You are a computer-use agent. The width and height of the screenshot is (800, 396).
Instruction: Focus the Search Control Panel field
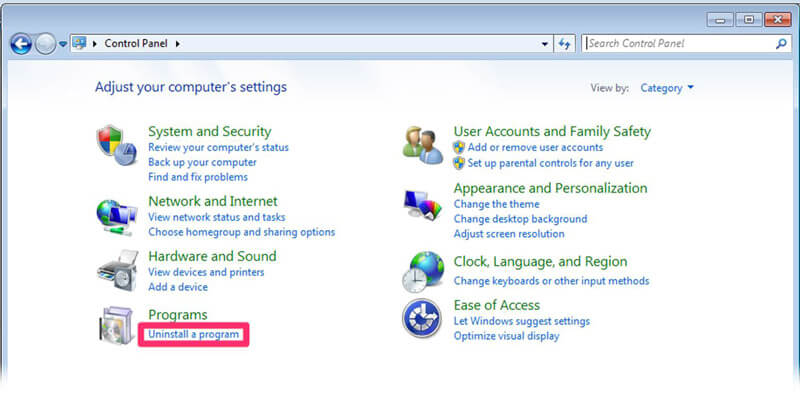tap(679, 44)
